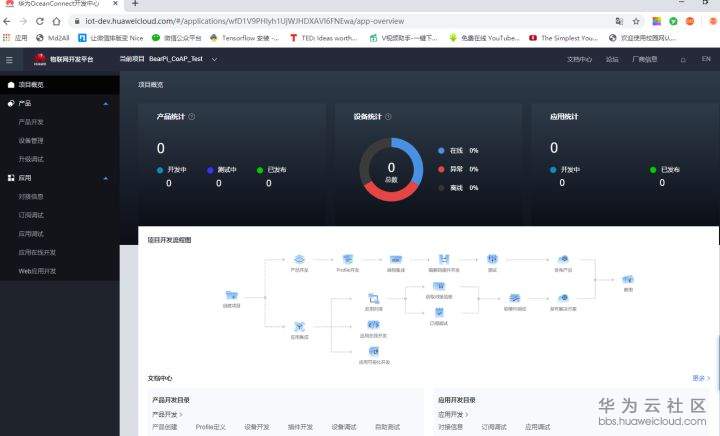Viewport: 720px width, 436px height.
Task: Open the 自助测试 documentation link
Action: (388, 427)
